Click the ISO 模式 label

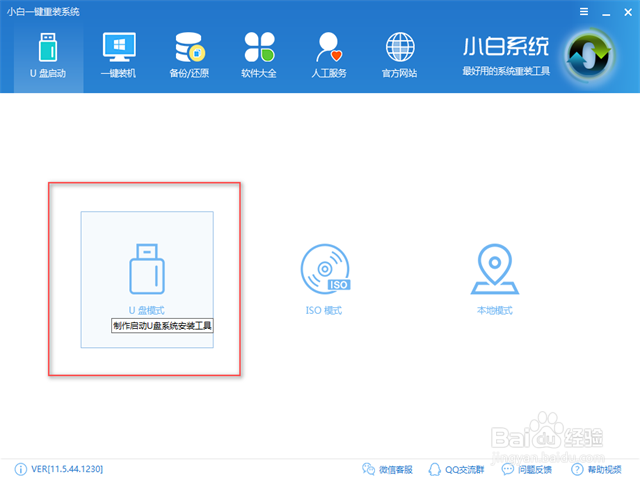click(324, 311)
